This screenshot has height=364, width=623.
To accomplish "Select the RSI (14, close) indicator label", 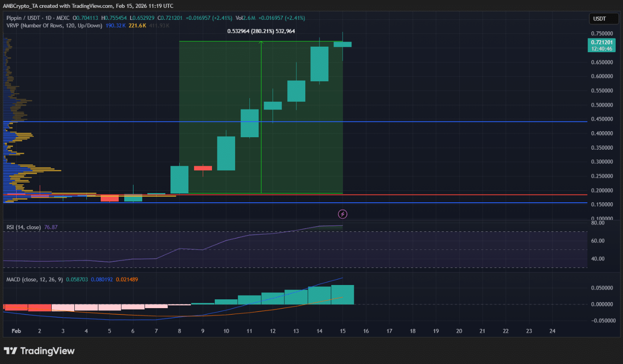I will [23, 227].
